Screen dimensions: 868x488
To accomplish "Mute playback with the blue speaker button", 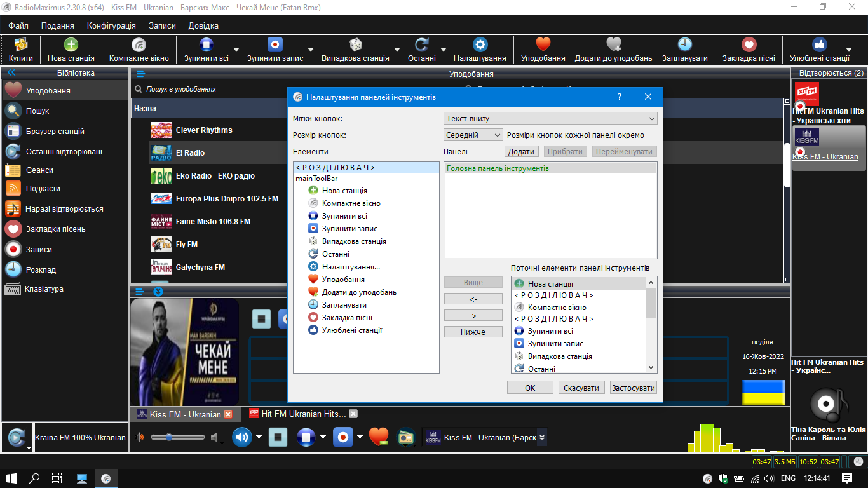I will (x=242, y=437).
